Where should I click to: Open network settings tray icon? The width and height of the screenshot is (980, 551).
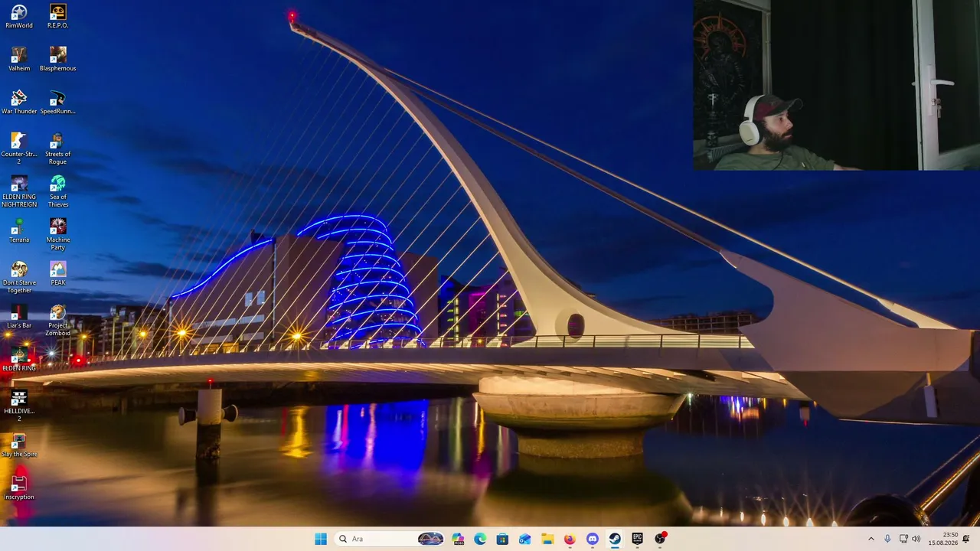903,539
